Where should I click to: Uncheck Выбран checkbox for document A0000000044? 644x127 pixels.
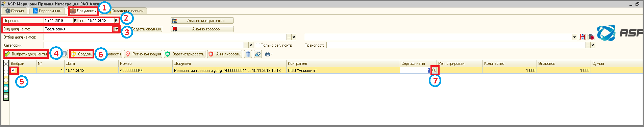tap(13, 70)
